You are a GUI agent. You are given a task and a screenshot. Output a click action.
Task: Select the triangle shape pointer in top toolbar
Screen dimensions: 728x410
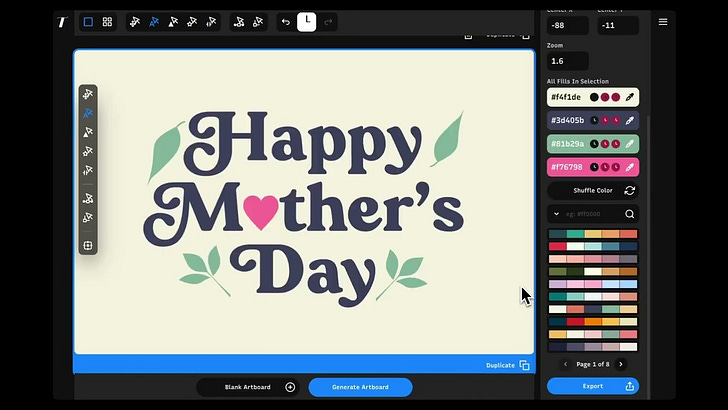tap(173, 22)
